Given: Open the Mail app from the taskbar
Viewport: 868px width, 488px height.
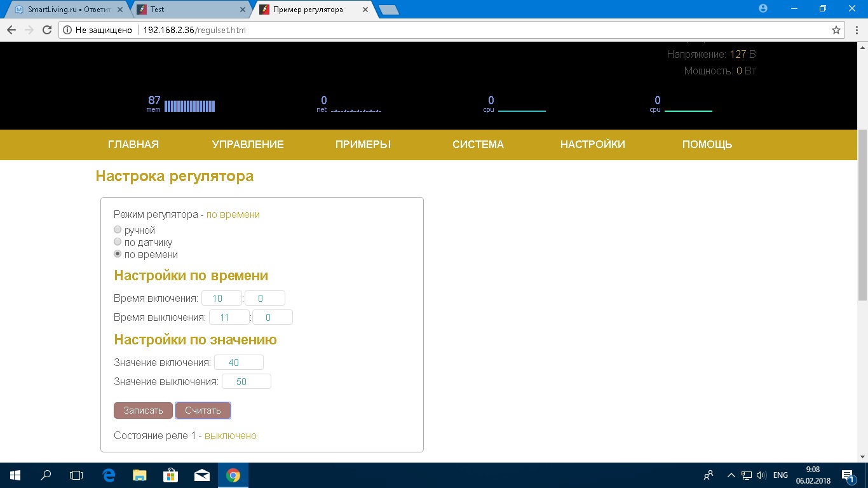Looking at the screenshot, I should point(201,475).
